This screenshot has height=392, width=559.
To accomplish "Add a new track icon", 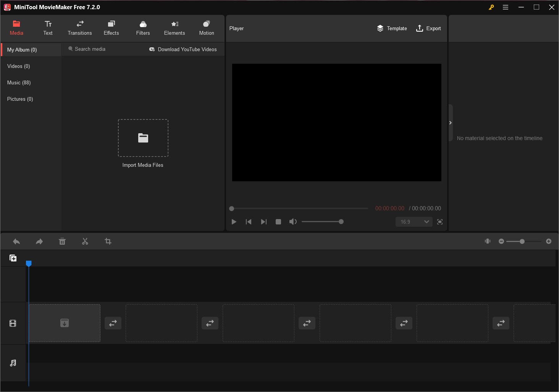I will [13, 258].
